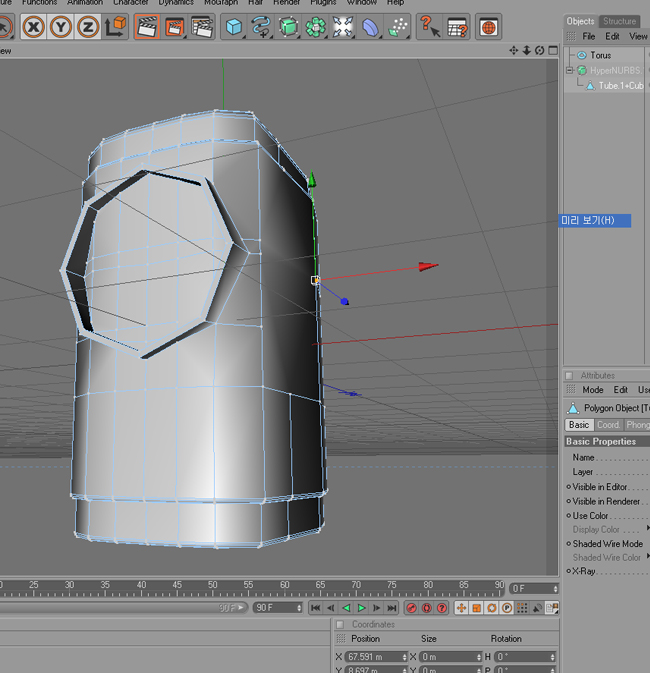Click the Visible in Editor parameter dot
Screen dimensions: 650x673
click(568, 487)
